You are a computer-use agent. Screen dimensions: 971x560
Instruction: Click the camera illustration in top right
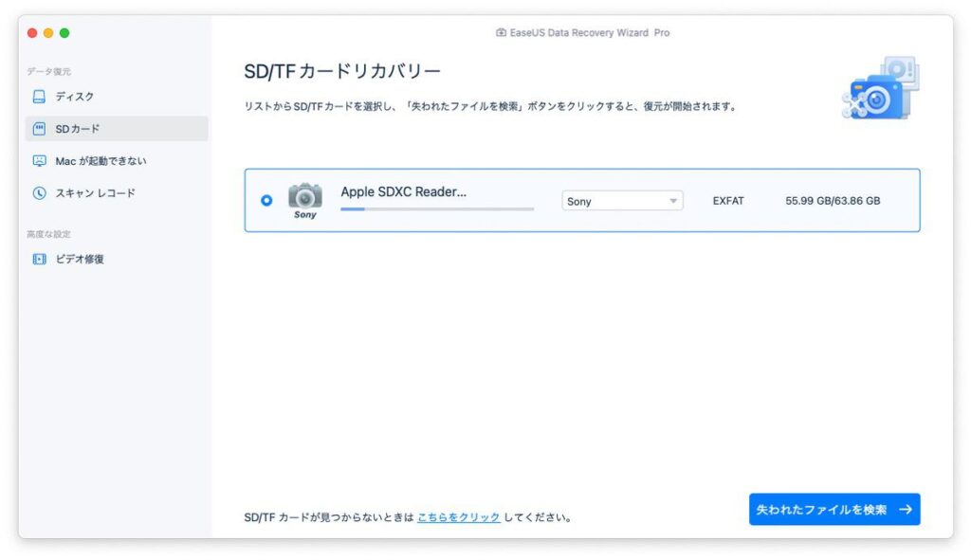point(881,88)
